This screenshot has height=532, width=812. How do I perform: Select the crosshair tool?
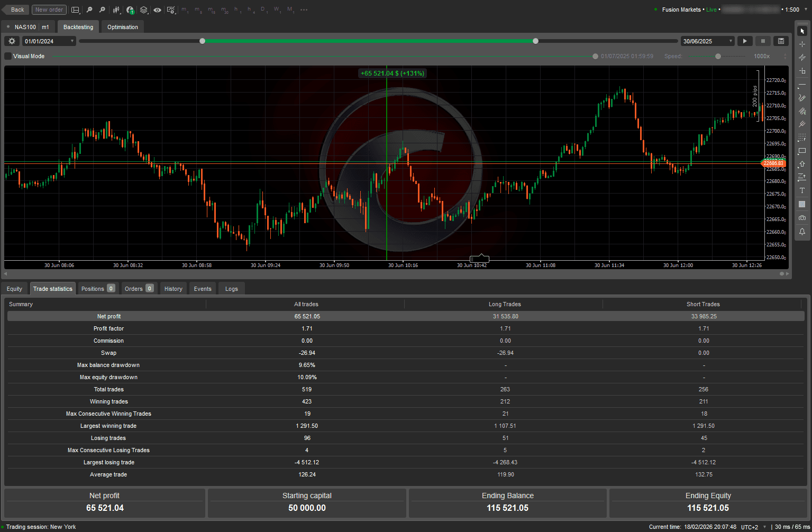click(802, 44)
